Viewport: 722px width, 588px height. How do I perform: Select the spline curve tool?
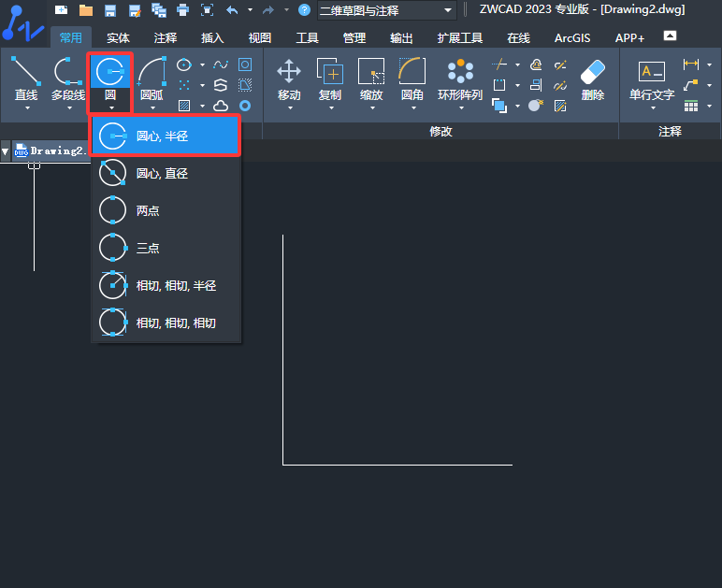221,65
